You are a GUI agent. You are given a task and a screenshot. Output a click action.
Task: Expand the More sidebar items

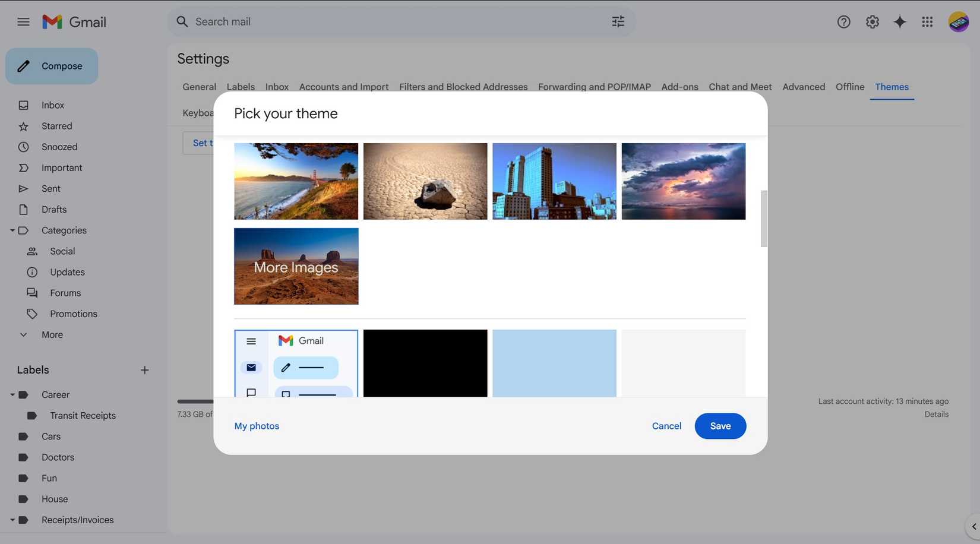pos(24,335)
